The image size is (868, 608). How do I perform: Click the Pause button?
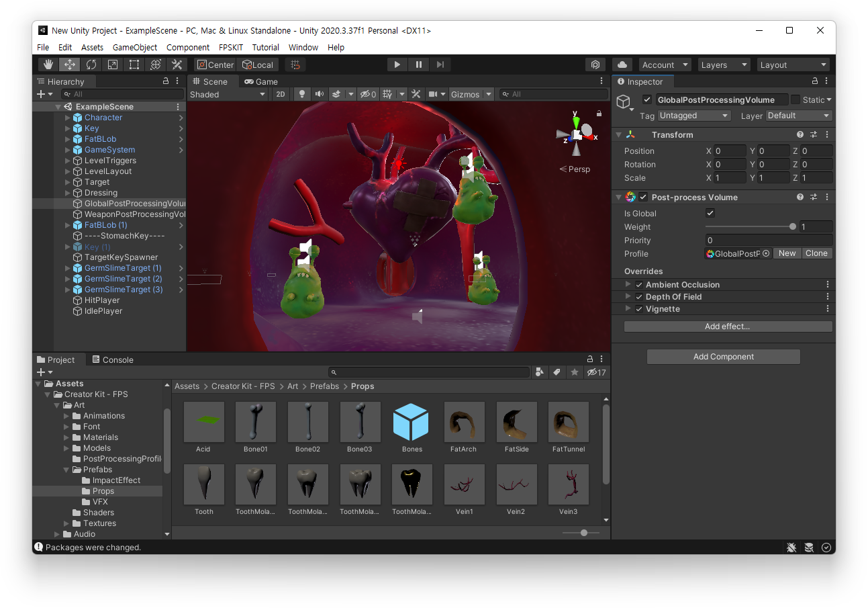point(419,64)
